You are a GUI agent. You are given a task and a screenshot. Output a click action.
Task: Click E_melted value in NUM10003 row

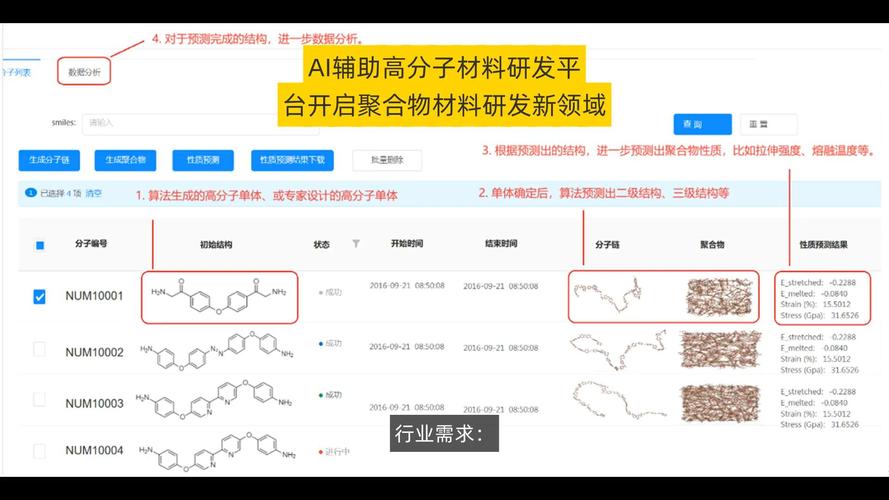(x=835, y=403)
